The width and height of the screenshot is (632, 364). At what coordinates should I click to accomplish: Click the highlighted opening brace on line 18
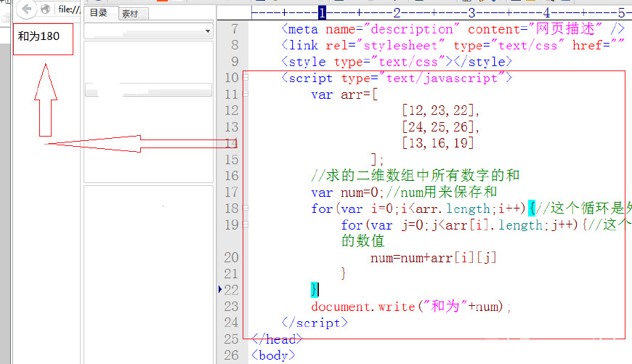pyautogui.click(x=532, y=209)
